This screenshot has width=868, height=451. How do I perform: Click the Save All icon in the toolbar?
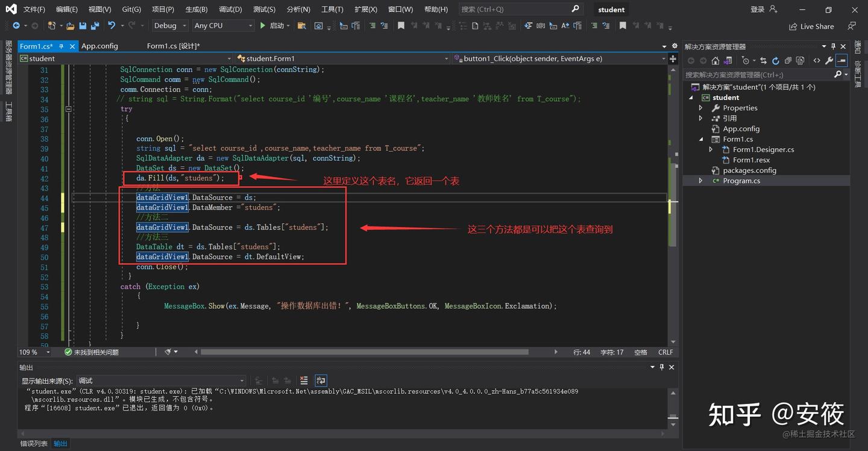94,26
